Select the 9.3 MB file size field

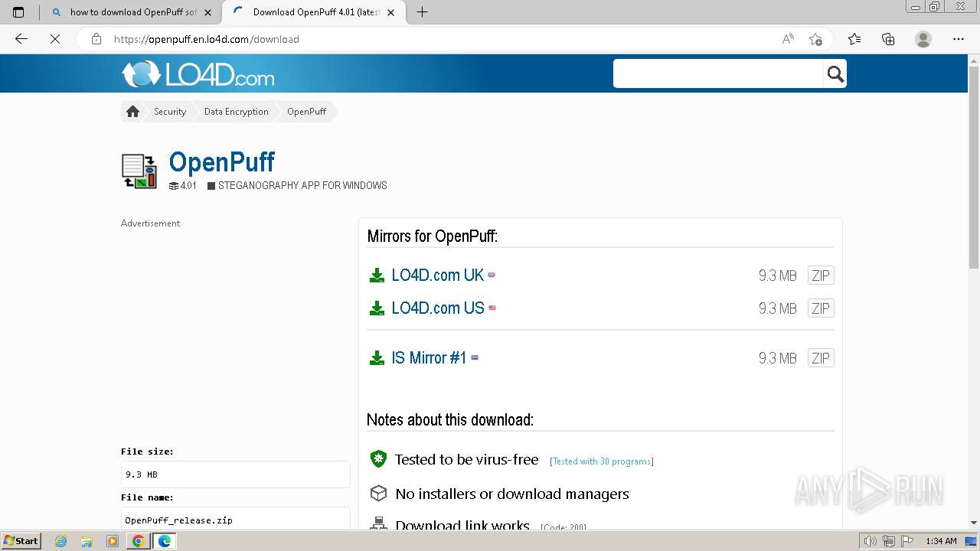[x=236, y=474]
